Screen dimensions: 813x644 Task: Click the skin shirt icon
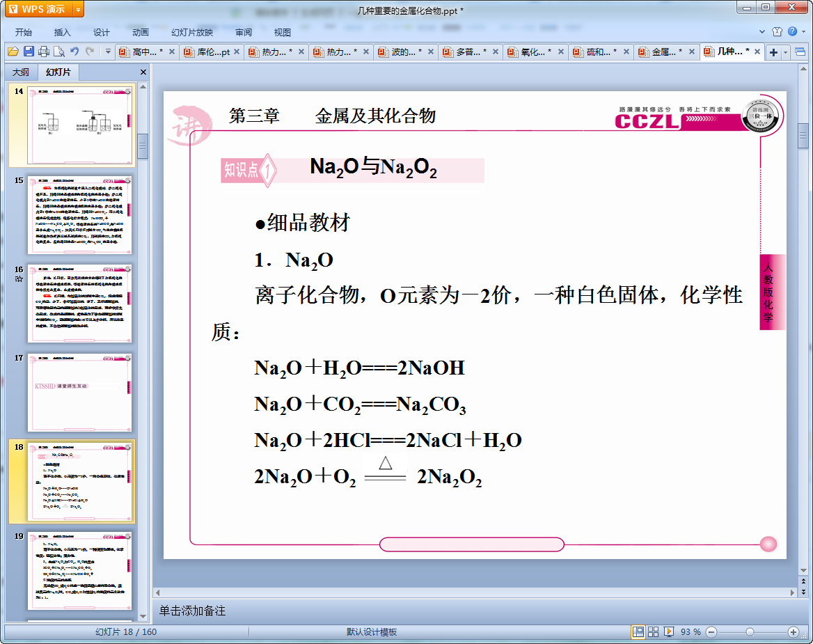pyautogui.click(x=777, y=31)
